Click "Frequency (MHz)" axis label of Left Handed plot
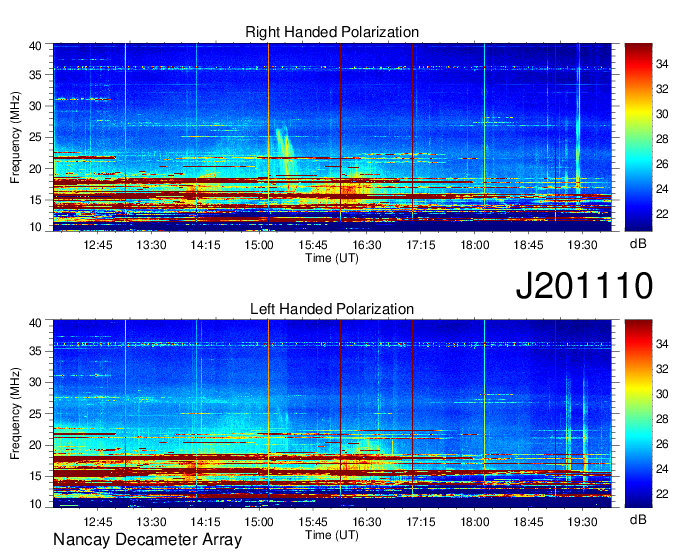Image resolution: width=680 pixels, height=552 pixels. (15, 414)
